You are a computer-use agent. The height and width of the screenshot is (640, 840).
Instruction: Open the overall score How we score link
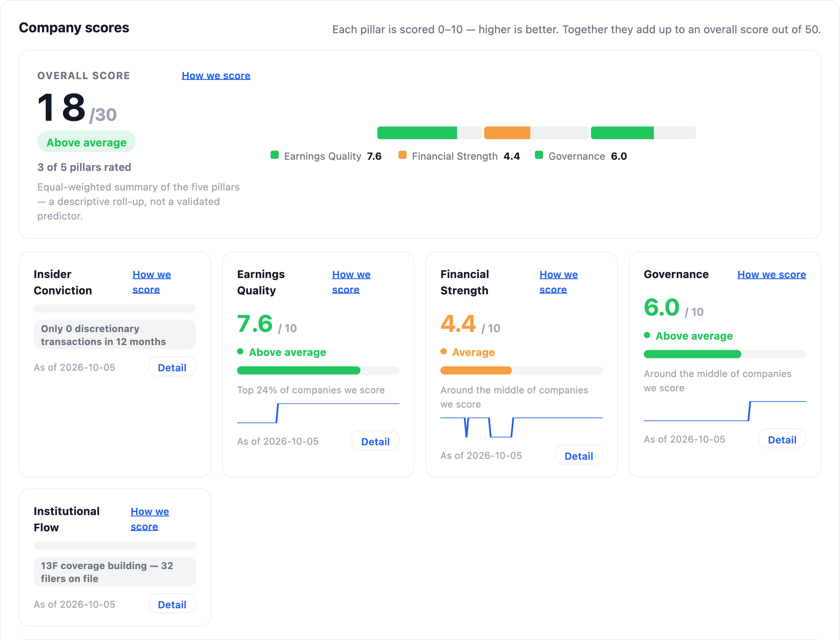click(x=216, y=76)
